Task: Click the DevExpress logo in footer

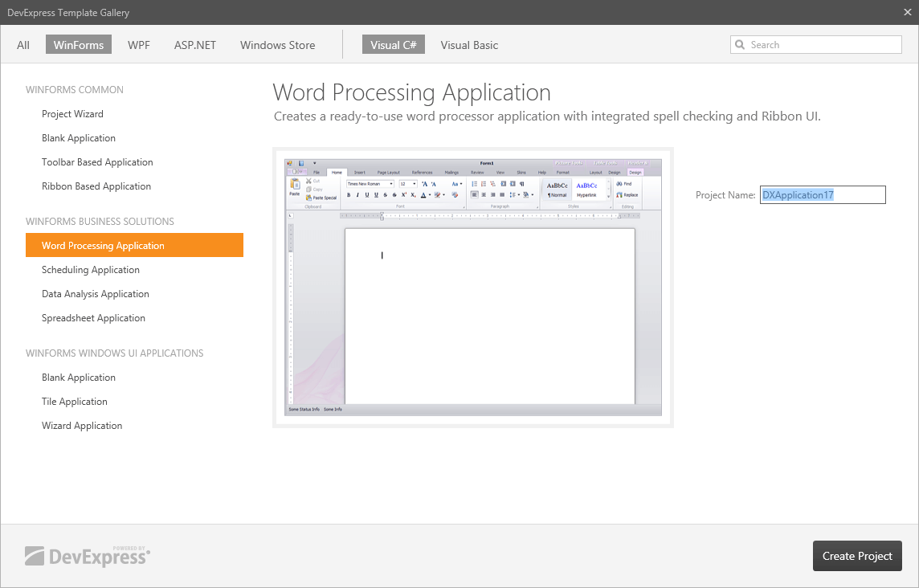Action: (x=87, y=556)
